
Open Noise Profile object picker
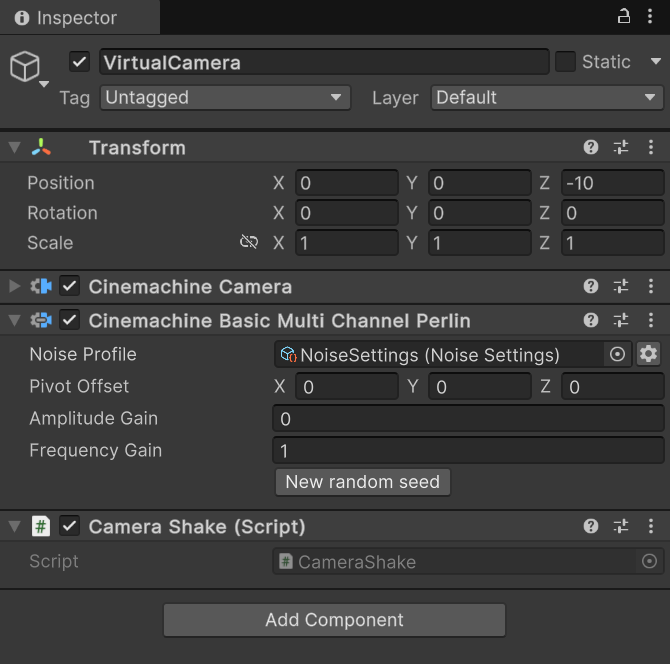point(617,354)
